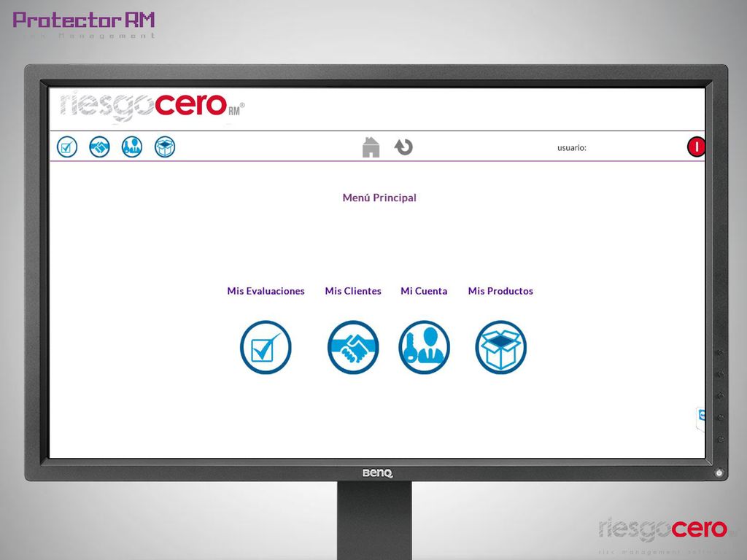
Task: Click the riesgocero RM logo in header
Action: tap(152, 106)
